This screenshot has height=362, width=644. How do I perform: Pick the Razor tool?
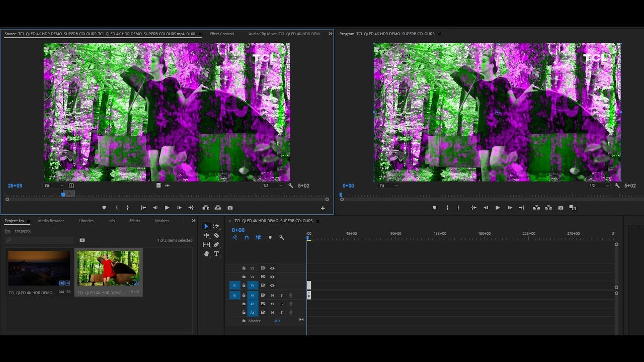point(216,235)
